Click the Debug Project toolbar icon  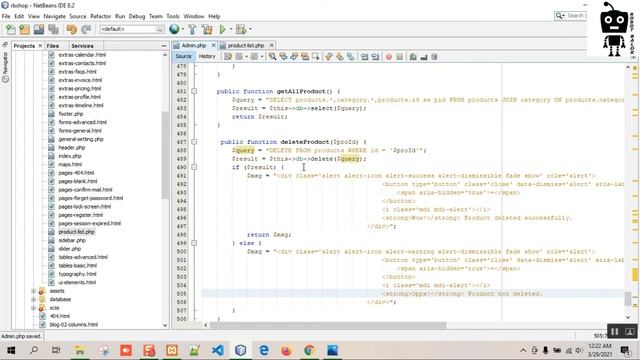pos(241,29)
